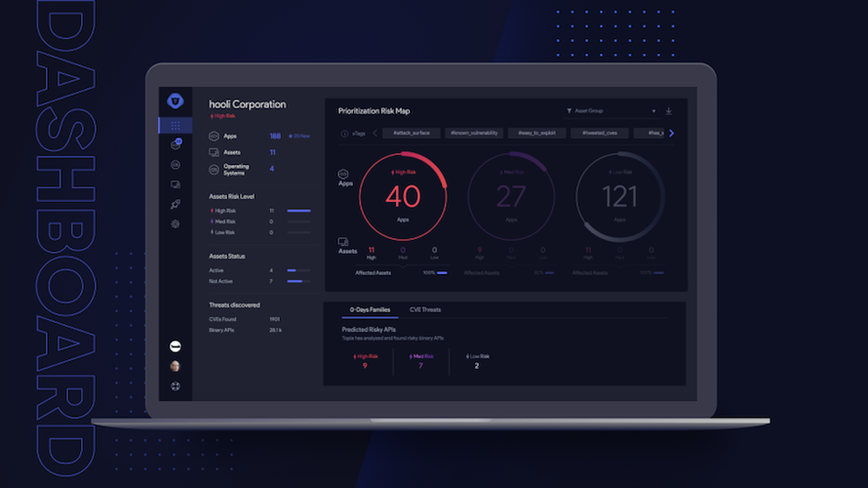Toggle the #easy_to_exploit tag filter

click(x=537, y=133)
